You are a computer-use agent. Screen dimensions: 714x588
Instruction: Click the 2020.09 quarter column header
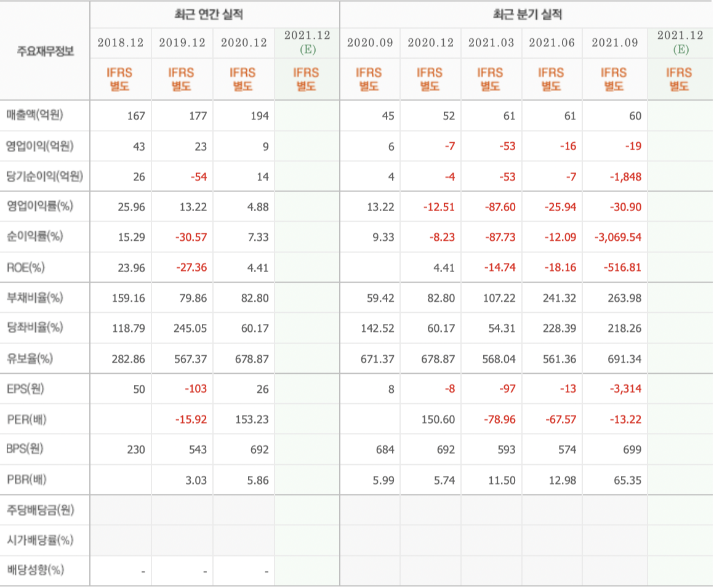point(370,43)
